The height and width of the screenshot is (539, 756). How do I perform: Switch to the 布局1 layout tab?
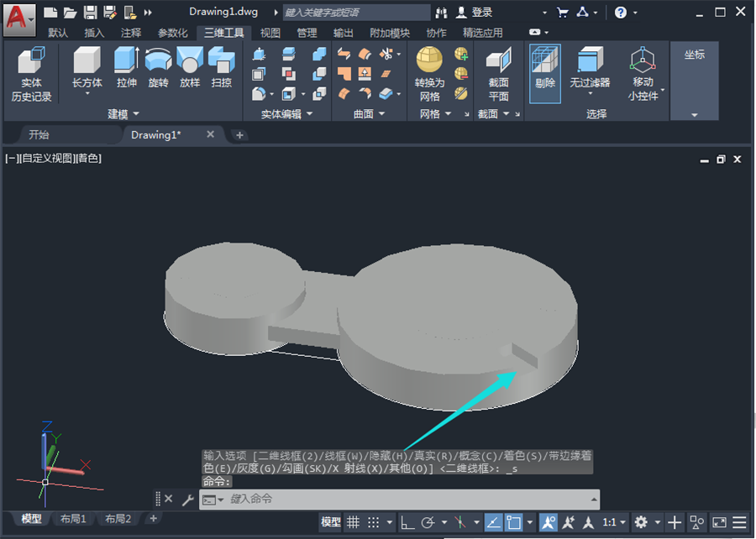(73, 519)
